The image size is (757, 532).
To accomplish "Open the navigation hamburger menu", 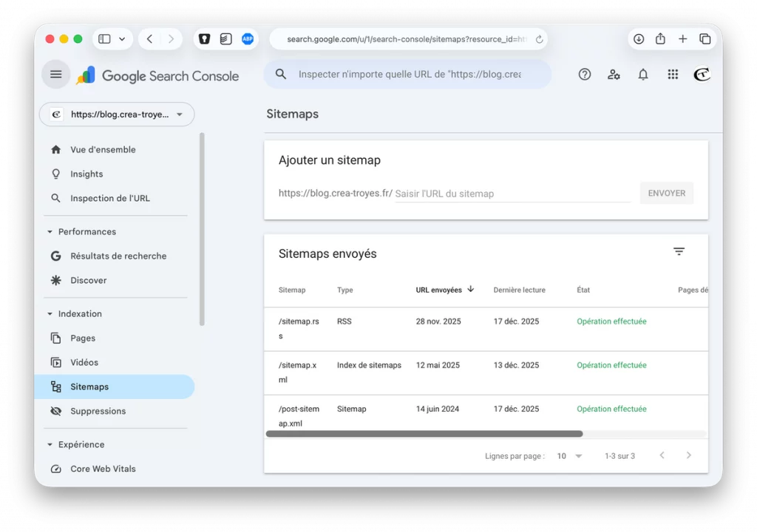I will click(x=56, y=74).
